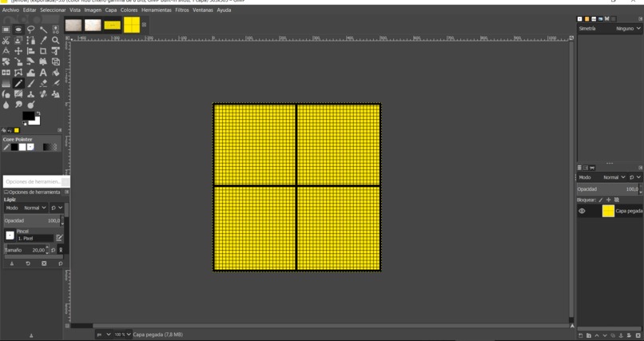644x341 pixels.
Task: Click the background white color swatch
Action: pyautogui.click(x=36, y=121)
